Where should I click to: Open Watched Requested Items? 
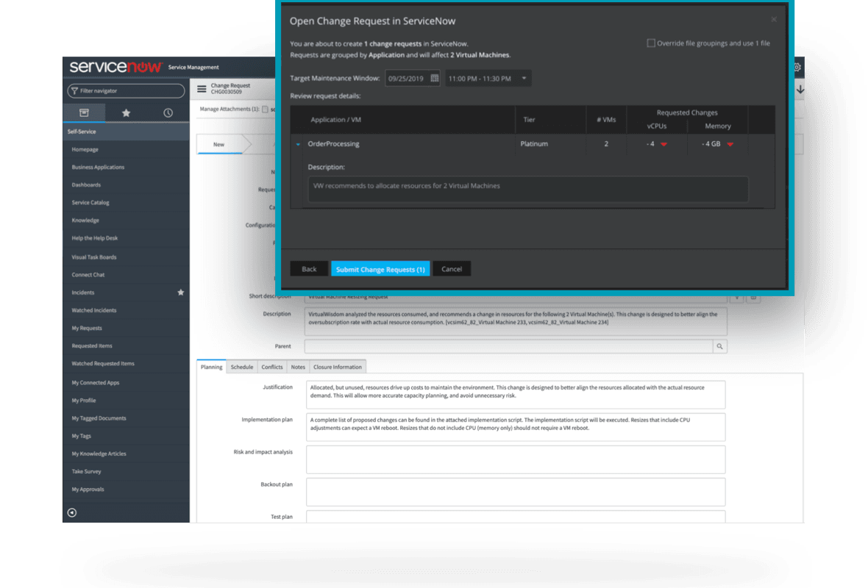click(x=103, y=363)
